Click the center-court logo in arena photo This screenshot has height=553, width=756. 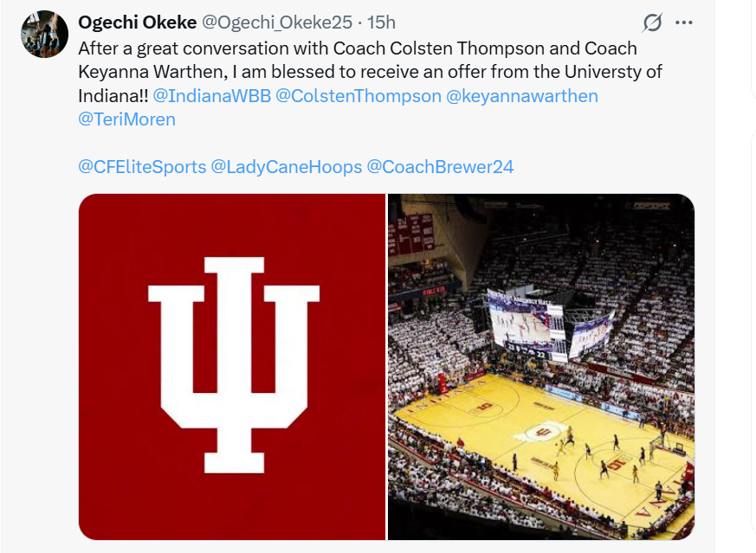coord(542,431)
